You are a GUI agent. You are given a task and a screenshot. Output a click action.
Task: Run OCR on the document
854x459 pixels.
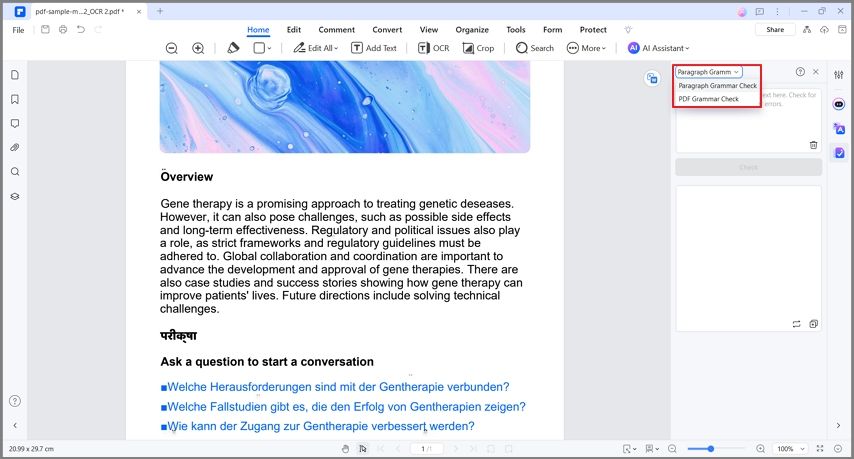click(x=434, y=48)
